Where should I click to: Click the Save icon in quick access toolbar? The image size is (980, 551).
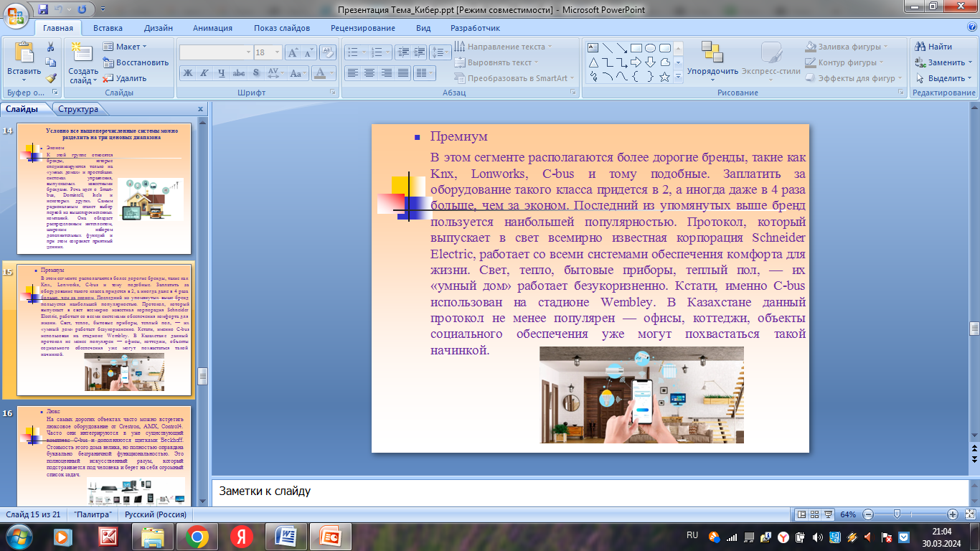[43, 9]
